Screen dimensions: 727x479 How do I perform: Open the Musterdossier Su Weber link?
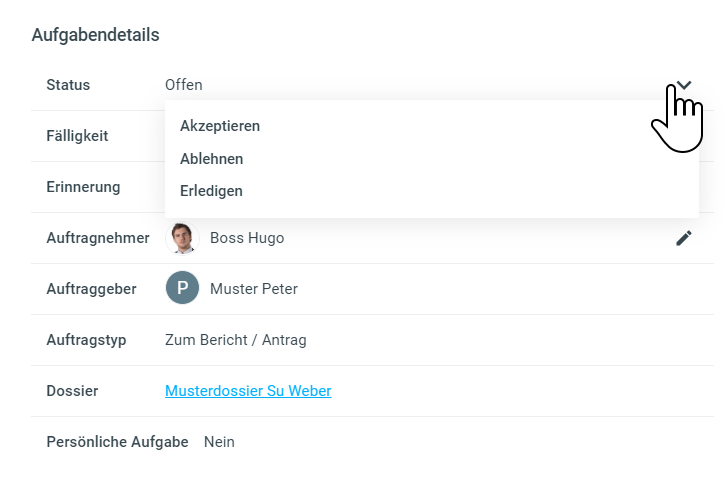tap(248, 391)
